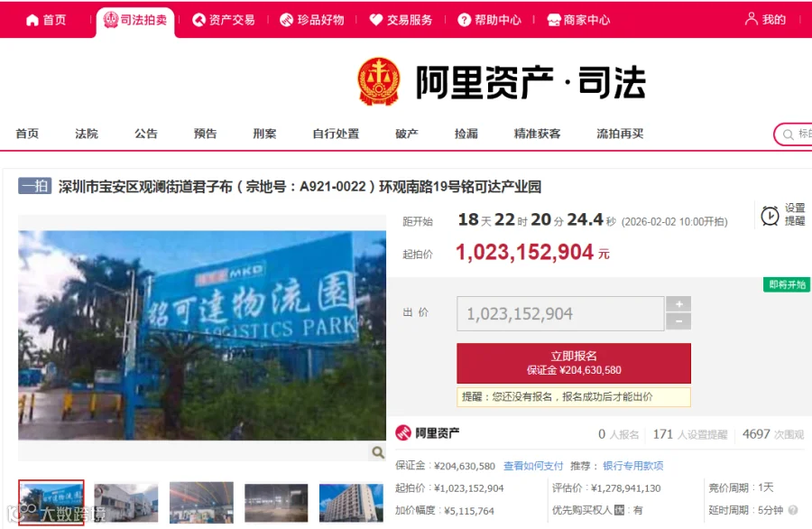The width and height of the screenshot is (812, 529).
Task: Open 预告 in the secondary navigation
Action: (205, 134)
